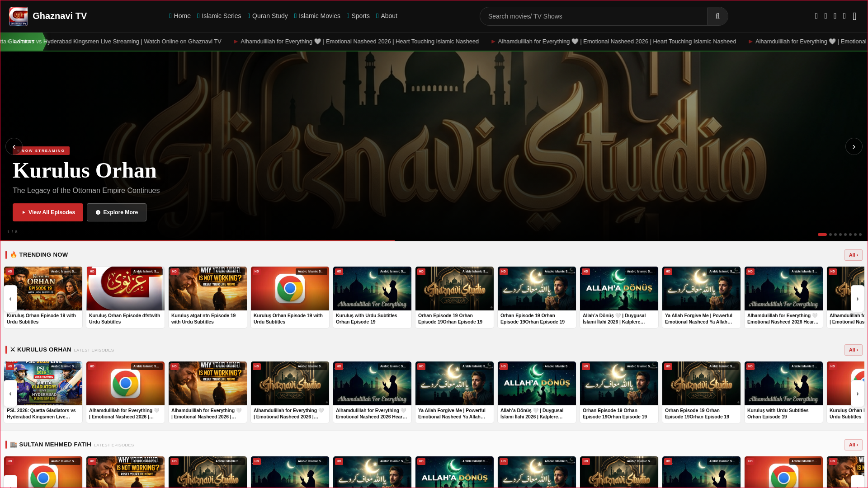868x488 pixels.
Task: Open Chrome-logo thumbnail card in Trending Now
Action: tap(290, 297)
